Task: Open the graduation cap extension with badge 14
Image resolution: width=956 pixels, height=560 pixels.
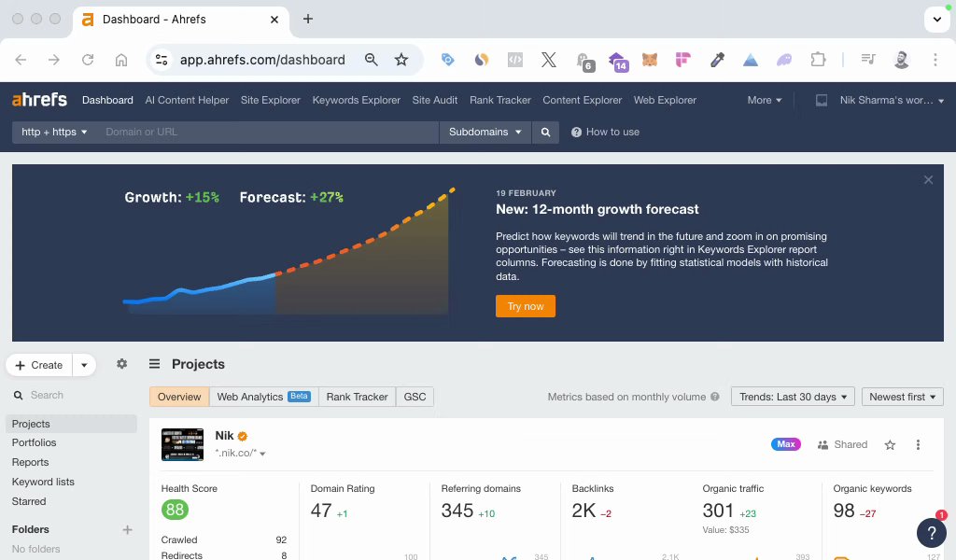Action: (618, 61)
